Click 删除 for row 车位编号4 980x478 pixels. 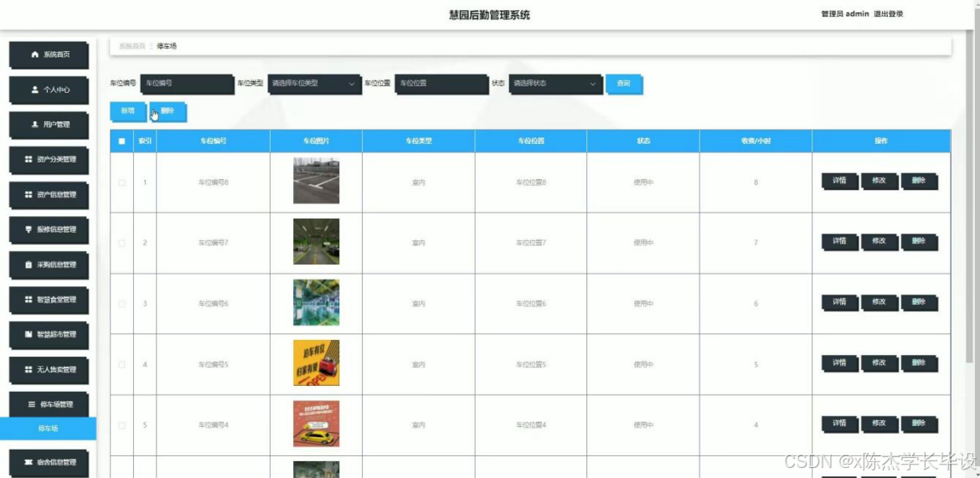[x=920, y=424]
